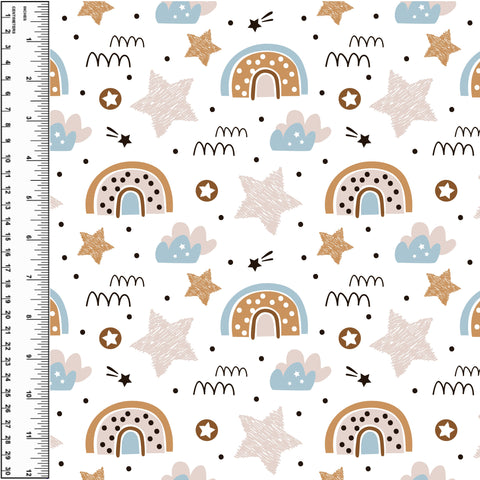Click the 30 centimeter mark on ruler

click(x=8, y=472)
